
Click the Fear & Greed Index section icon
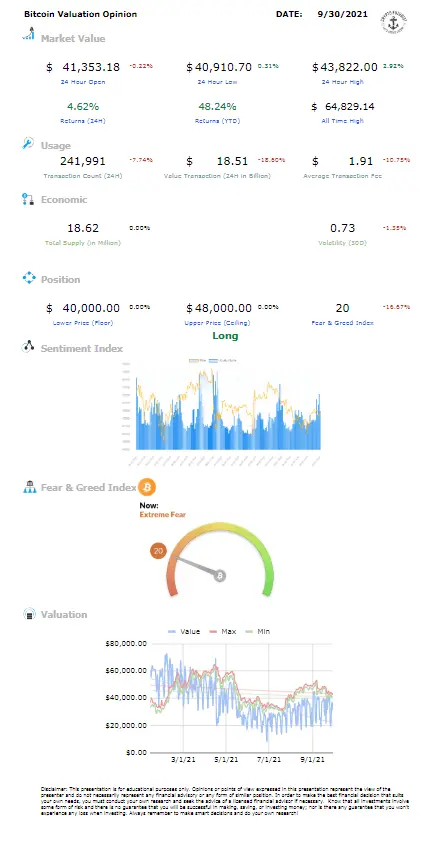tap(29, 487)
